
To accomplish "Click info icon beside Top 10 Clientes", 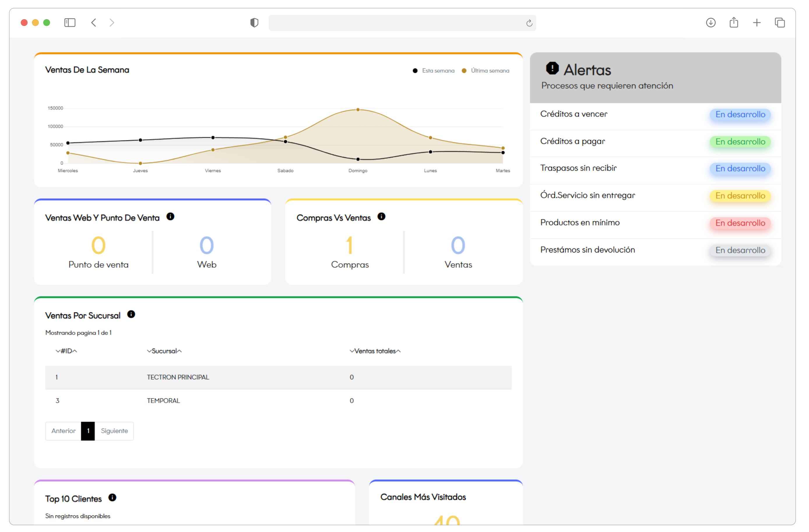I will point(112,498).
